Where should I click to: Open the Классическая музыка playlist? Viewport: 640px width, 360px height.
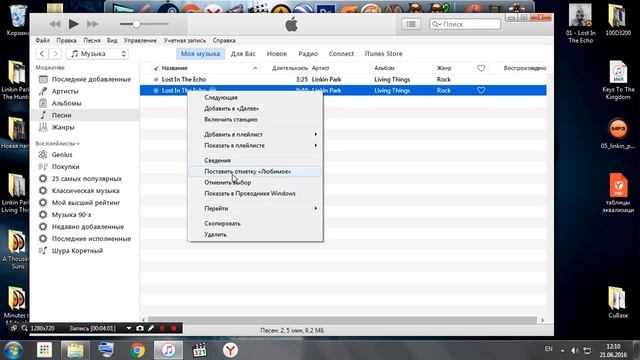(x=85, y=191)
